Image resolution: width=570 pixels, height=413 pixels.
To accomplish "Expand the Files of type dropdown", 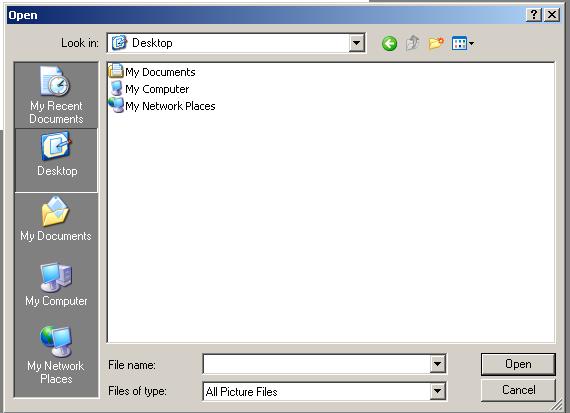I will click(x=437, y=391).
